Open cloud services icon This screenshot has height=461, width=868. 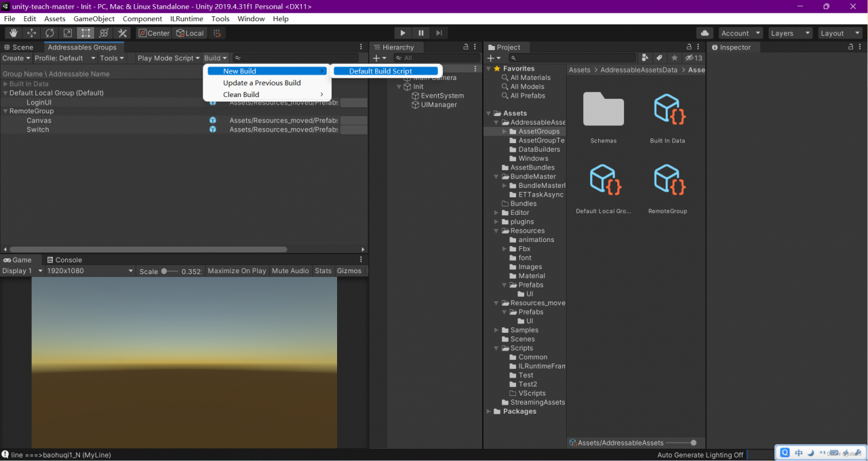coord(705,33)
